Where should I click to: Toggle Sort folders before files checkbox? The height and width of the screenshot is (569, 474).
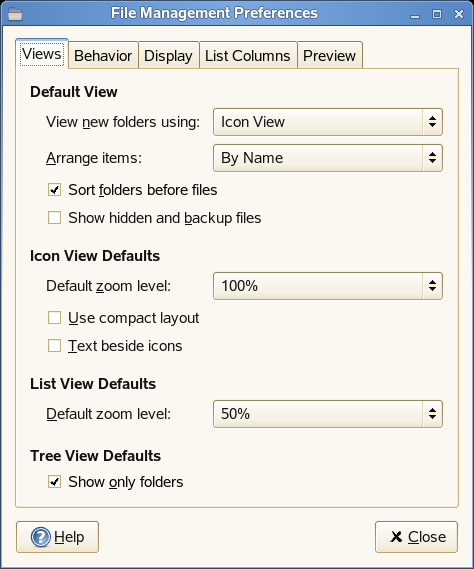(54, 190)
